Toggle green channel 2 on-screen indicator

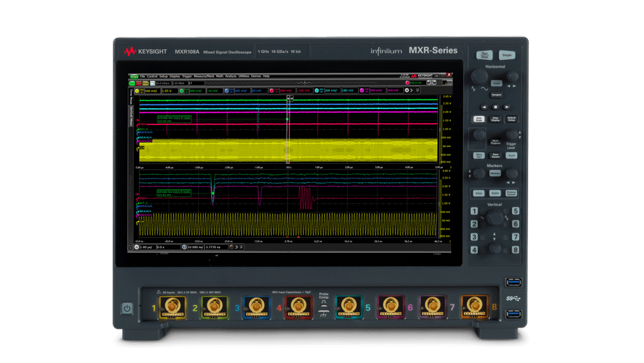[x=182, y=91]
